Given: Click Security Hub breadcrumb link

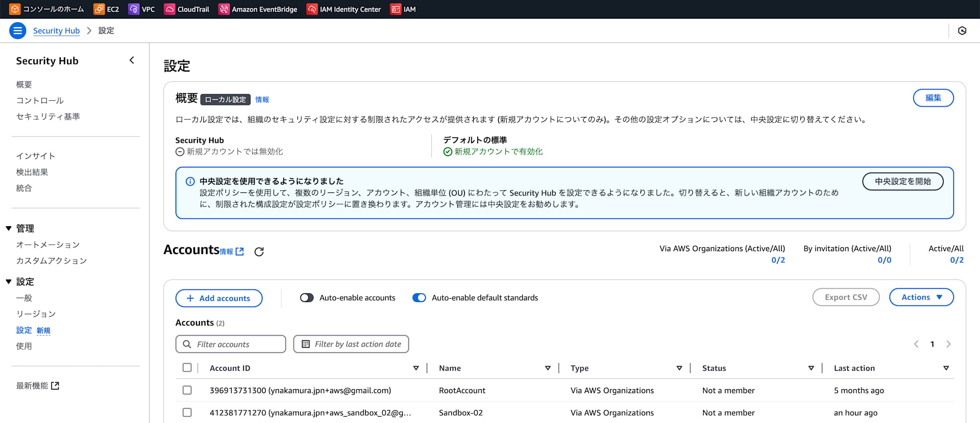Looking at the screenshot, I should 56,30.
